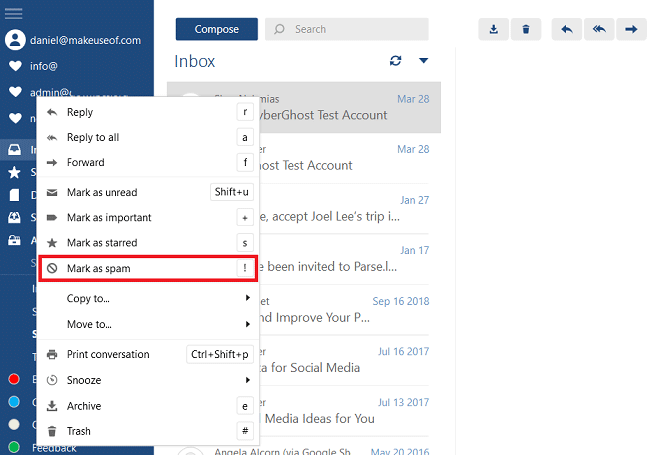Click the reply-all toolbar button

pyautogui.click(x=598, y=29)
